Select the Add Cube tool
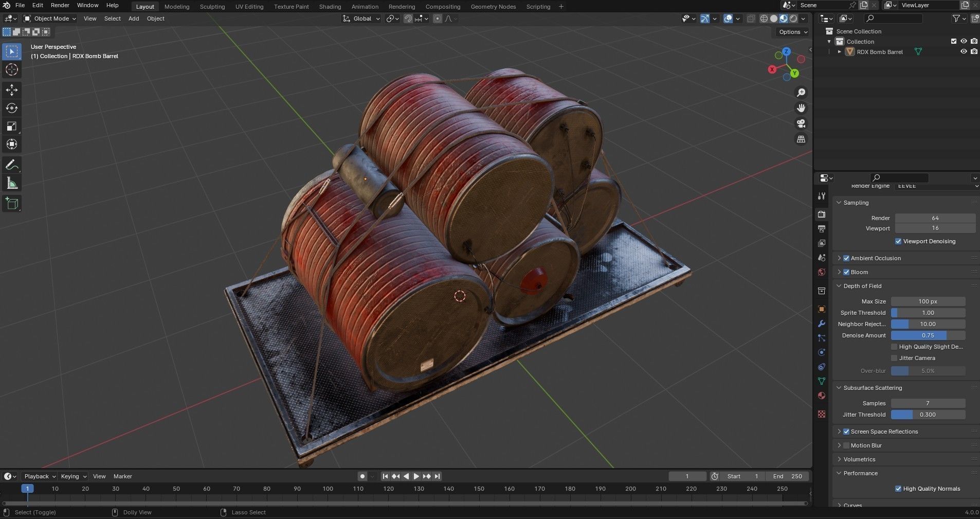 tap(12, 204)
